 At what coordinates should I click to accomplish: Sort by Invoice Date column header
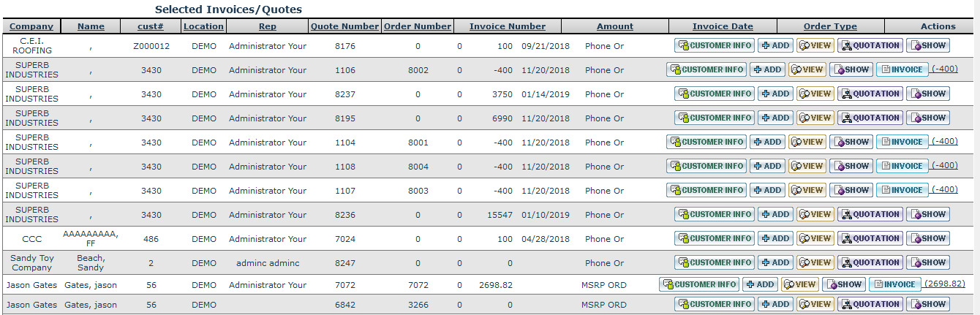[x=723, y=26]
